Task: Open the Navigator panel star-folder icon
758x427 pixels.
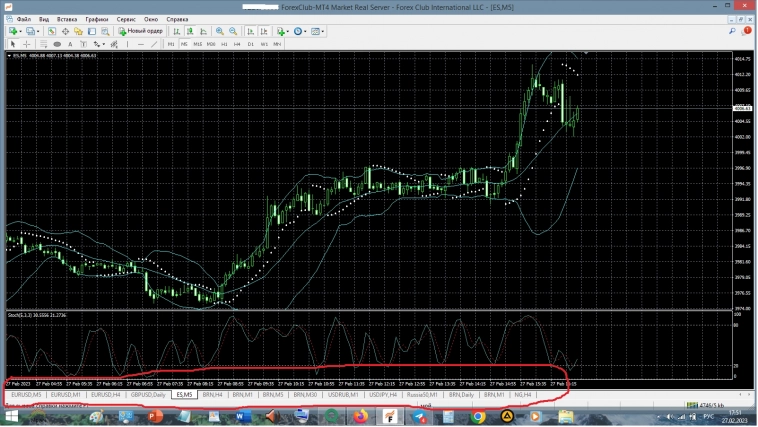Action: point(78,32)
